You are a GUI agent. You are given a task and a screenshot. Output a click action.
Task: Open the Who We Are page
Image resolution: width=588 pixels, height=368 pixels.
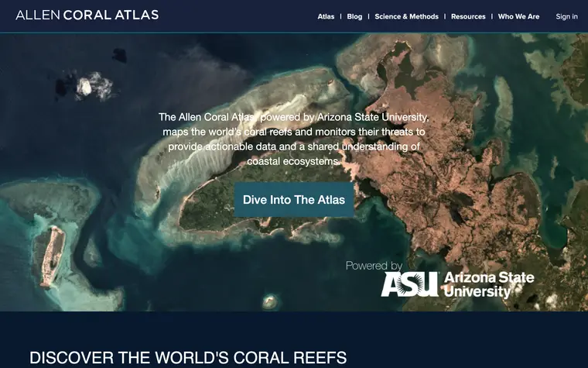pyautogui.click(x=518, y=16)
